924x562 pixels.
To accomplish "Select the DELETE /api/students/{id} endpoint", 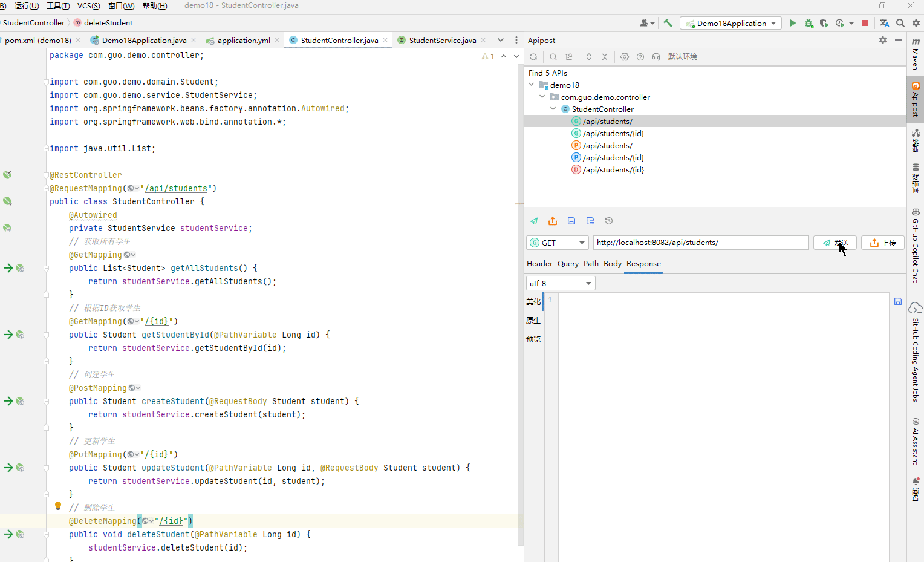I will point(613,170).
